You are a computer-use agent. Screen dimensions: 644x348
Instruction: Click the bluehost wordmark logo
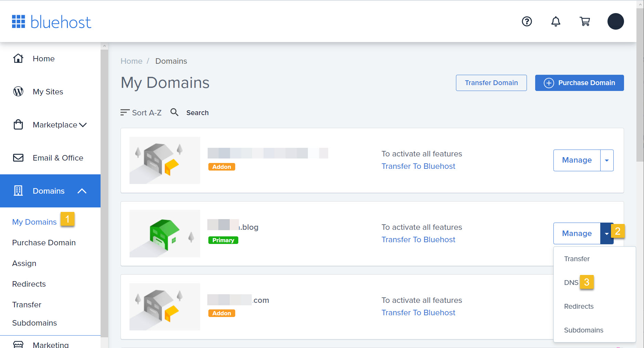(x=61, y=22)
